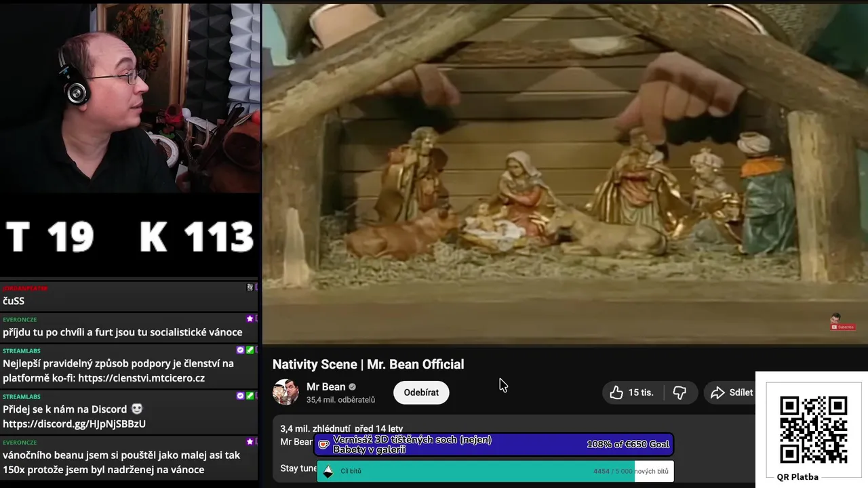Viewport: 868px width, 488px height.
Task: Click the verified checkmark beside Mr Bean
Action: pos(352,387)
